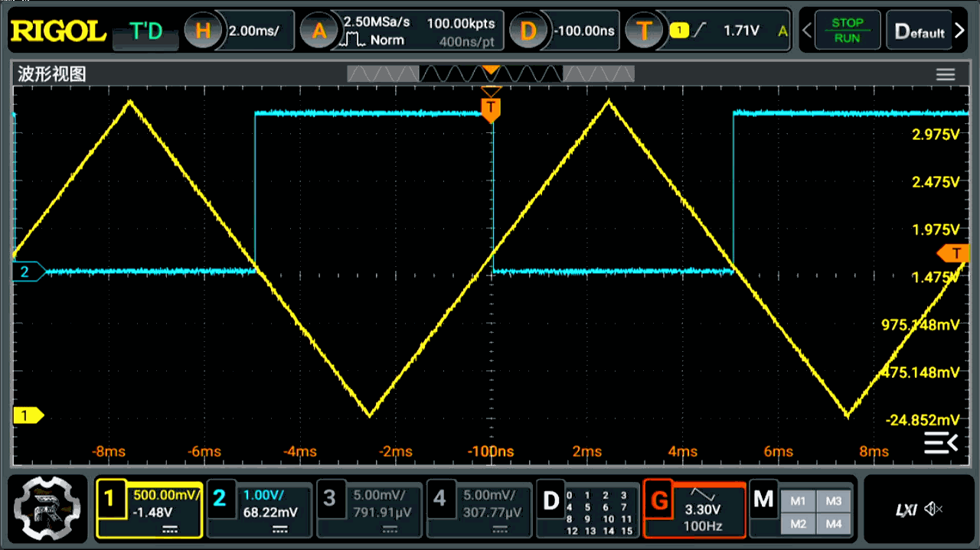Viewport: 980px width, 550px height.
Task: Open horizontal timebase settings via the H icon
Action: click(203, 31)
